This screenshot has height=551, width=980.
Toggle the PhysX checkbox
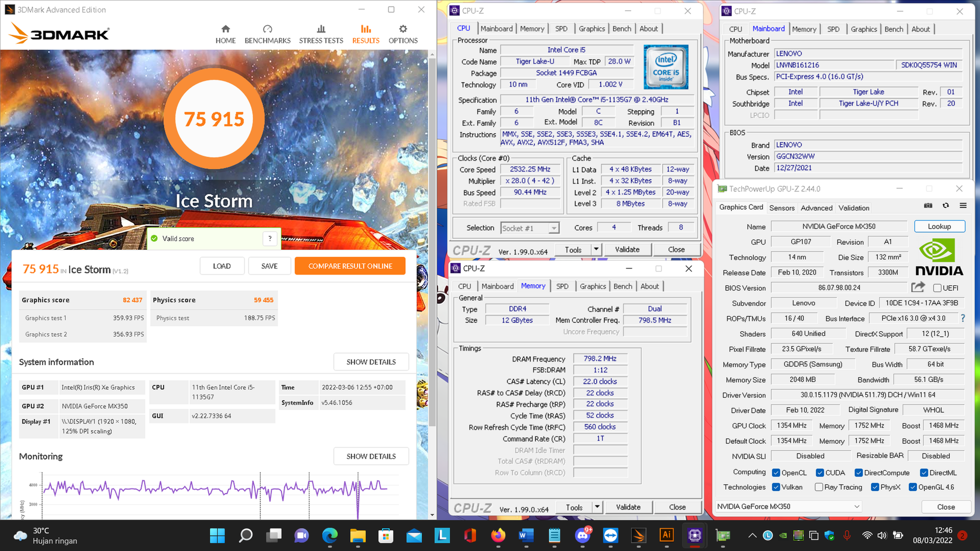tap(875, 487)
